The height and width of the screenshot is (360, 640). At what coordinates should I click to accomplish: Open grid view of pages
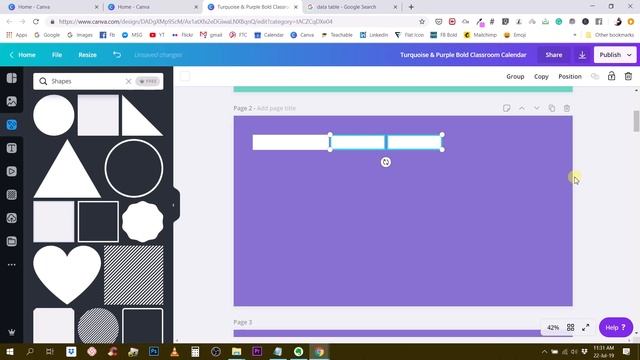click(570, 327)
